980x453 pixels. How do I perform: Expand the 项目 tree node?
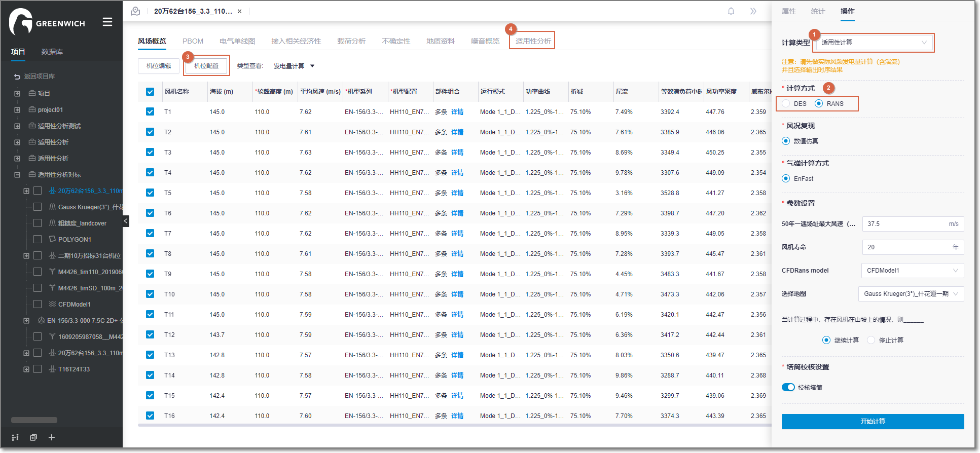(x=17, y=94)
